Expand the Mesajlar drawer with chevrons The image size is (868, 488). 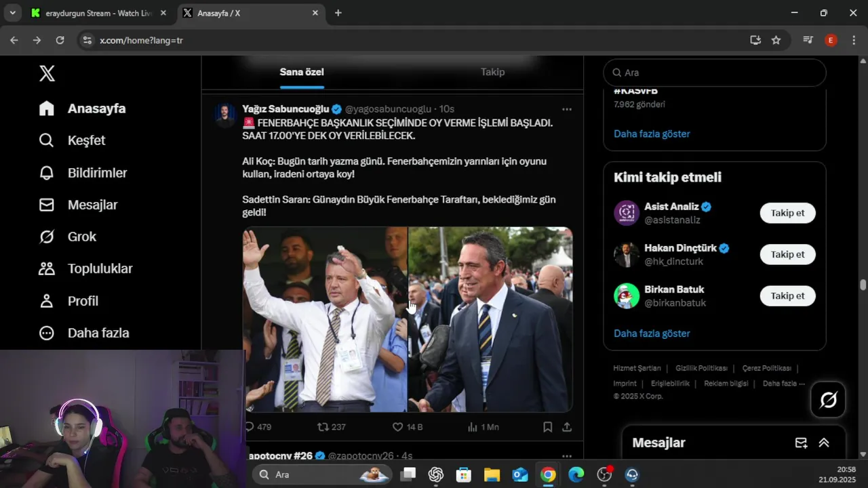tap(824, 443)
